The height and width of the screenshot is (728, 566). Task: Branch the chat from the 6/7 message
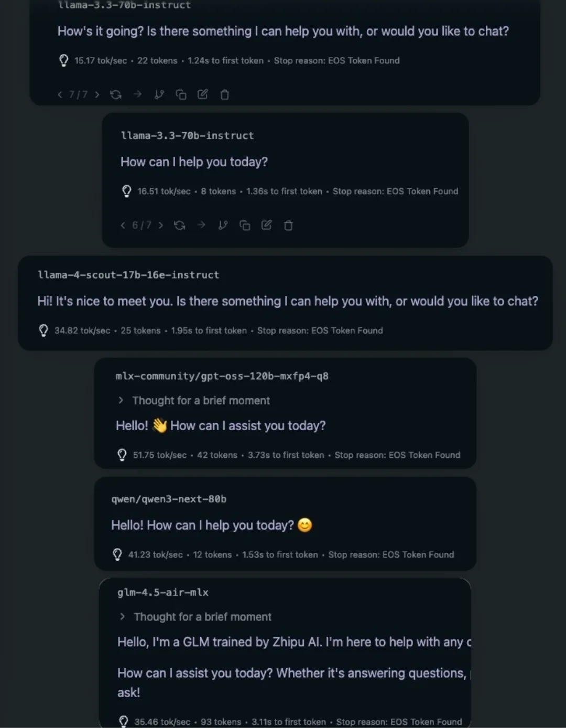pyautogui.click(x=223, y=226)
